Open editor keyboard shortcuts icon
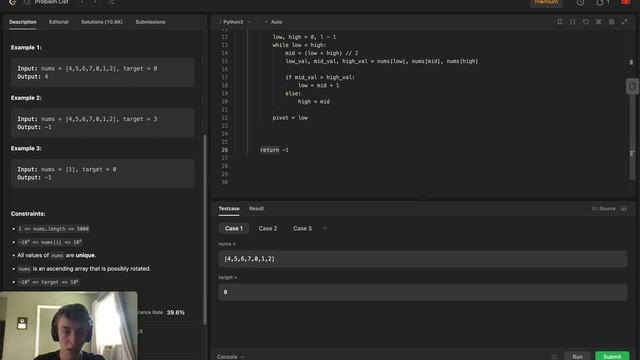 [598, 22]
